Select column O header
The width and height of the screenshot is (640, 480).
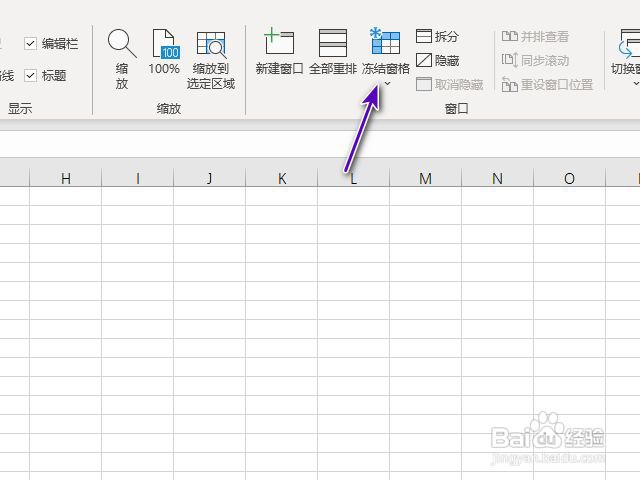(569, 178)
